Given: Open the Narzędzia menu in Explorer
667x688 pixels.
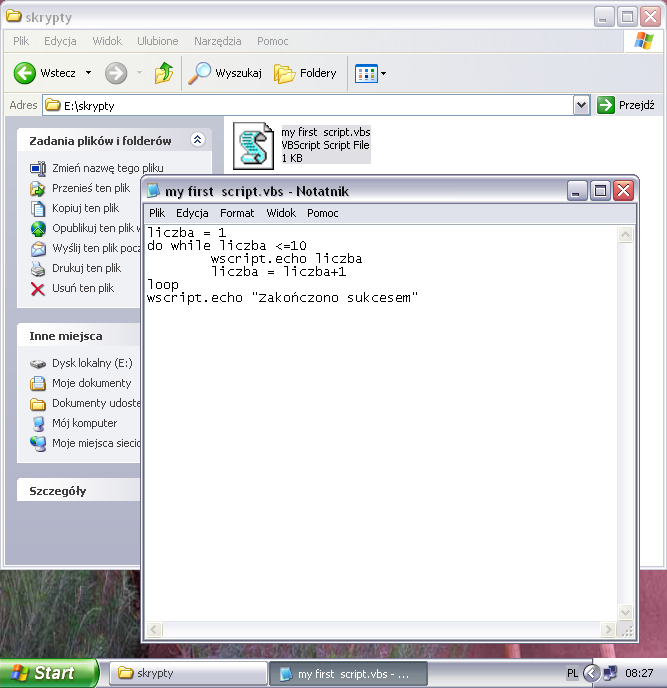Looking at the screenshot, I should pos(217,41).
